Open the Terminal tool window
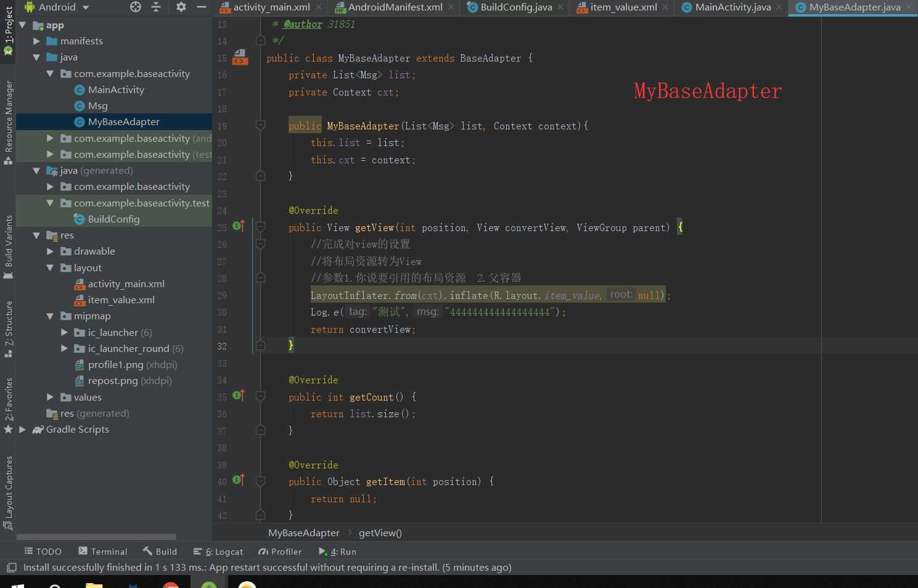This screenshot has height=588, width=918. (x=103, y=552)
